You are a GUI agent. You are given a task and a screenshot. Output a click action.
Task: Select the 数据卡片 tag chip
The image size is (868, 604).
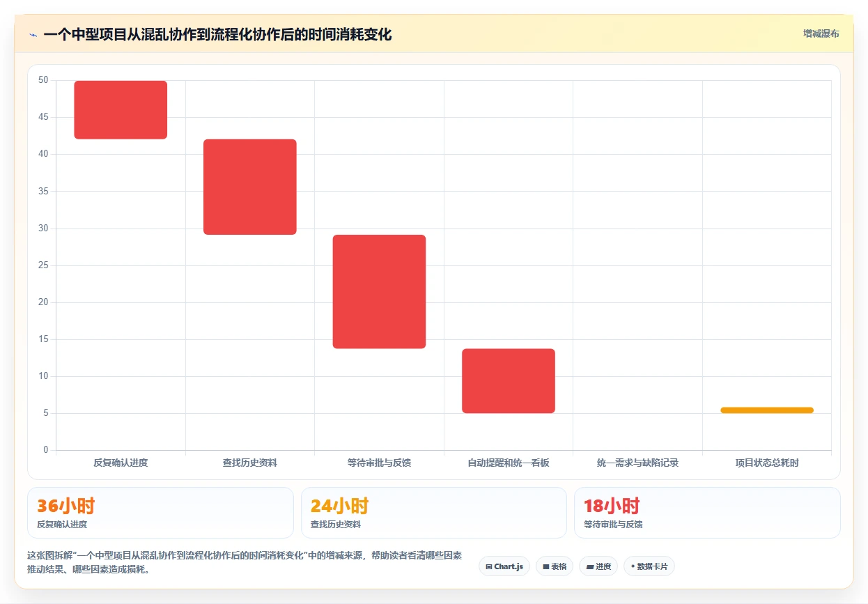coord(649,566)
